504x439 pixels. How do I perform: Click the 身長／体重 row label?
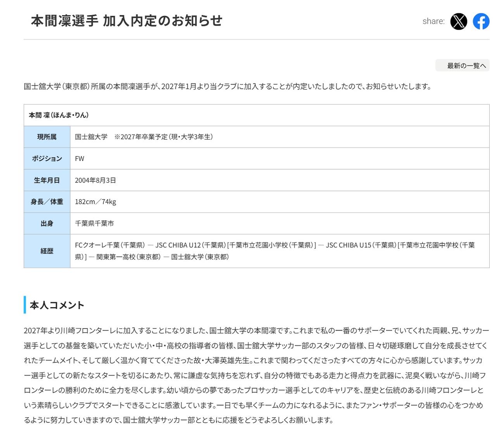47,202
